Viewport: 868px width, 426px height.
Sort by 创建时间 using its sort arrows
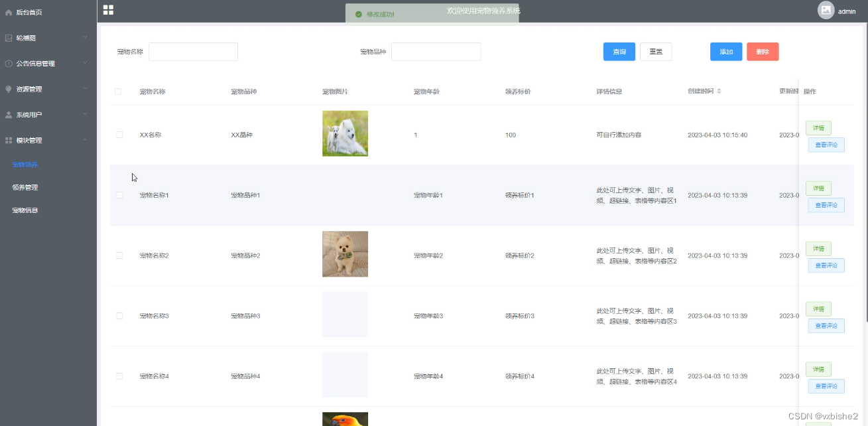click(719, 91)
